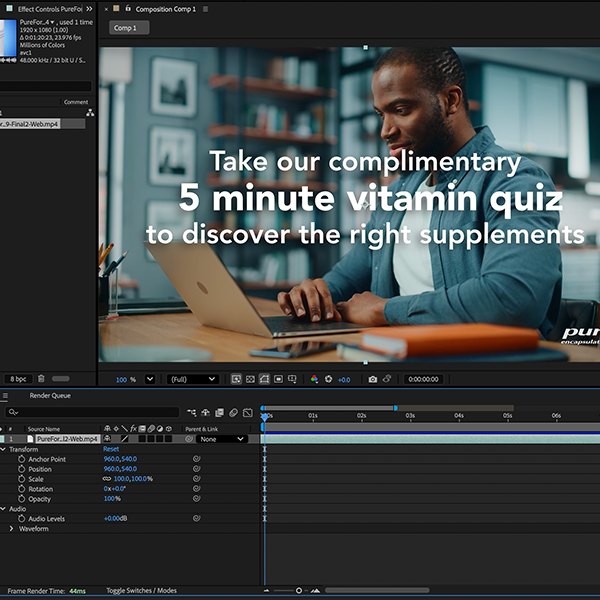Click the Position stopwatch icon
The image size is (600, 600).
pos(21,469)
